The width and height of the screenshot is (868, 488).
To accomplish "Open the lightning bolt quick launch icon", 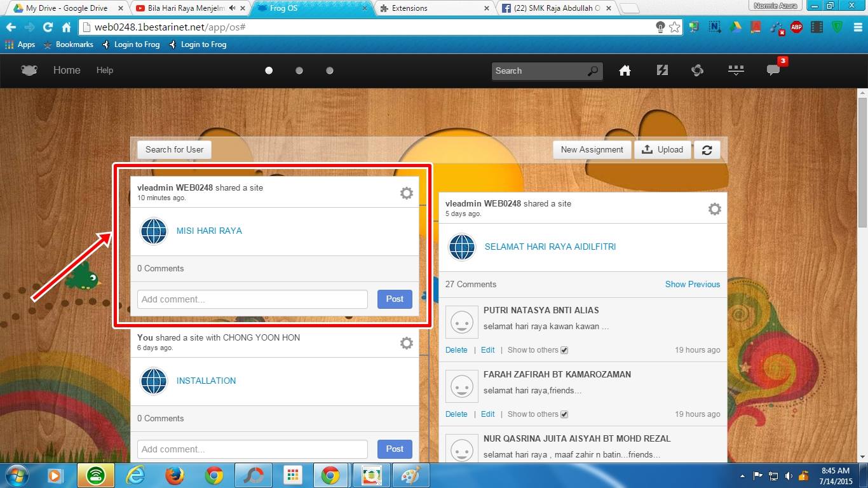I will (x=662, y=71).
